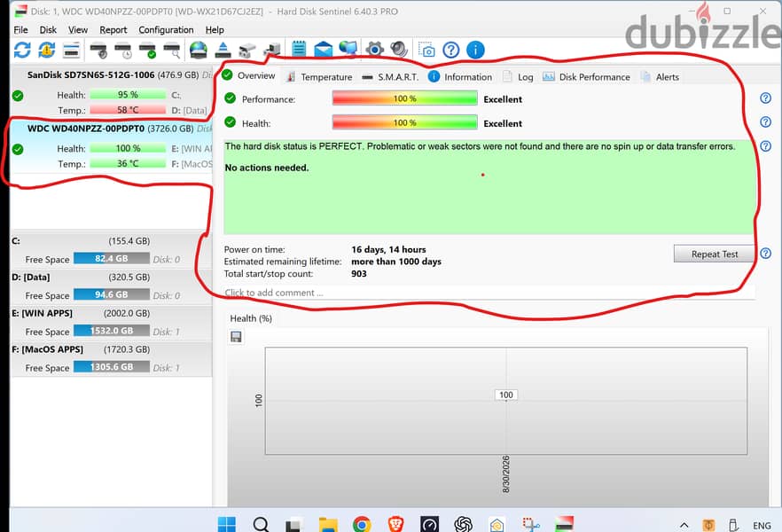Select the WDC WD40NPZZ-00PDPT0 disk entry
This screenshot has height=532, width=782.
tap(112, 146)
